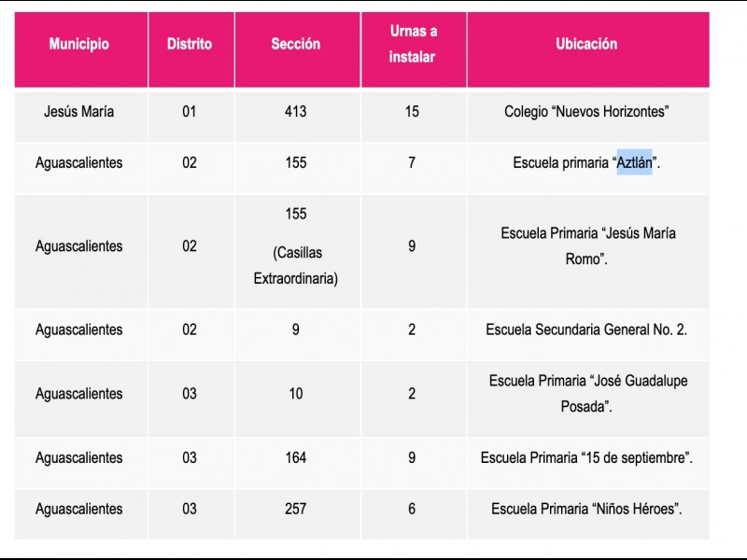747x560 pixels.
Task: Click the Ubicación column header
Action: pos(586,44)
